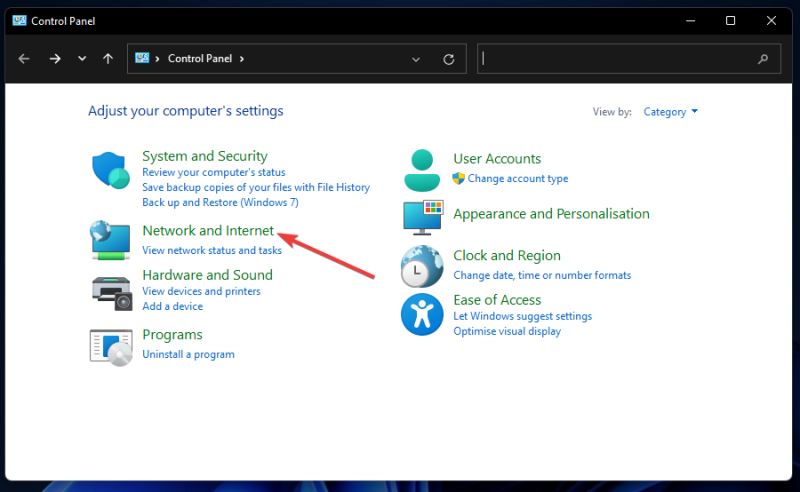Open Uninstall a program link

coord(188,354)
